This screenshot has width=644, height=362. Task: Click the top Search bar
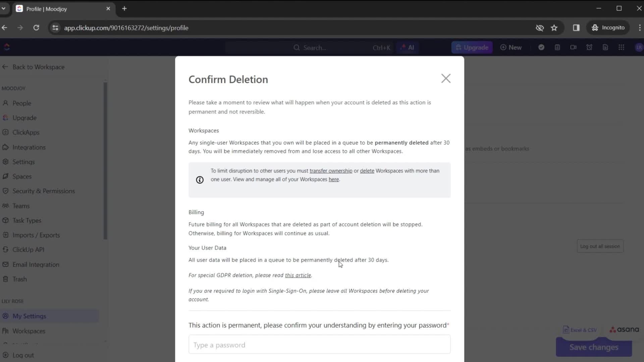tap(342, 48)
